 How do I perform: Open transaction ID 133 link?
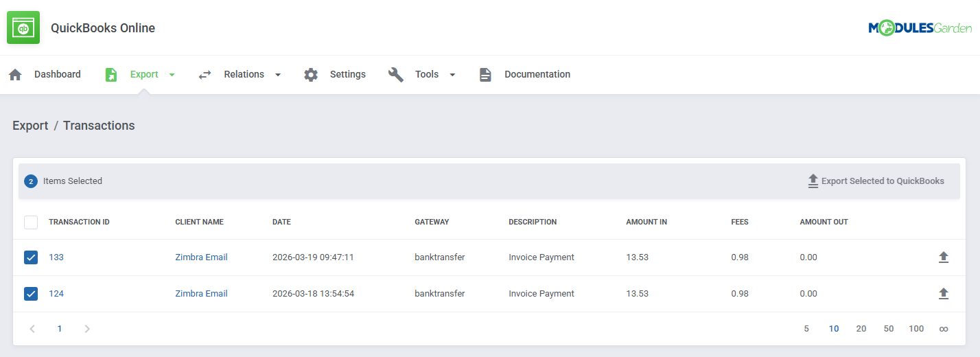tap(56, 257)
